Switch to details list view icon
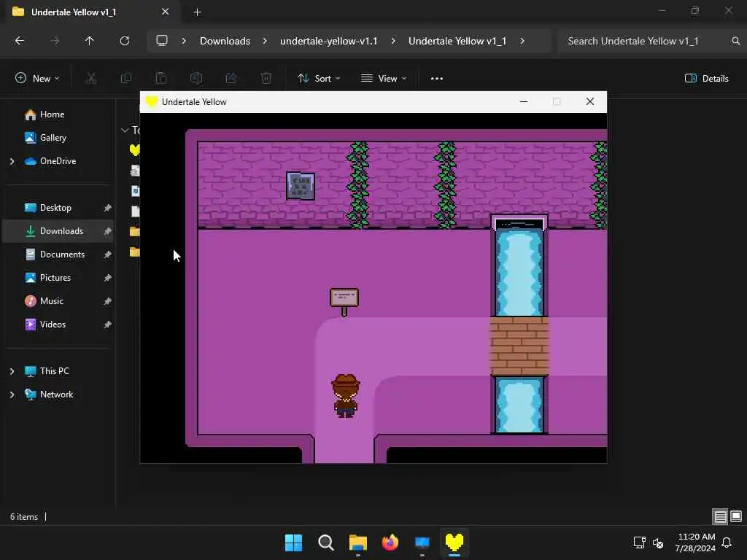Image resolution: width=747 pixels, height=560 pixels. pyautogui.click(x=720, y=516)
